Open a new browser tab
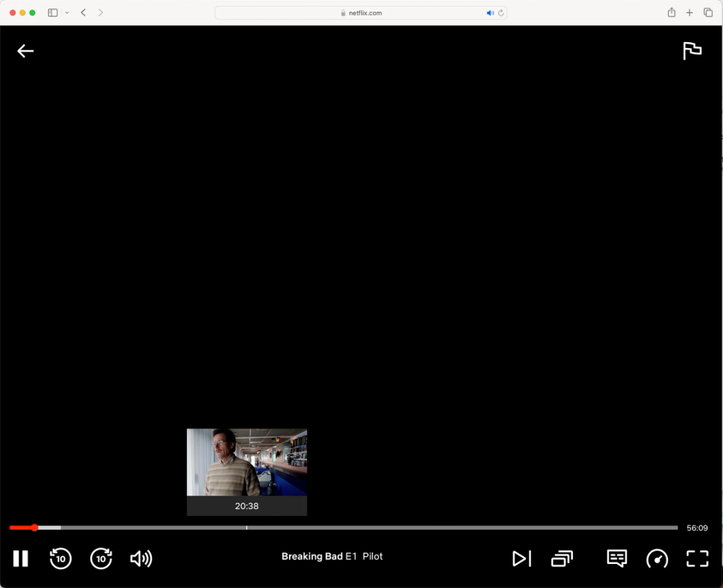Viewport: 723px width, 588px height. click(x=690, y=12)
